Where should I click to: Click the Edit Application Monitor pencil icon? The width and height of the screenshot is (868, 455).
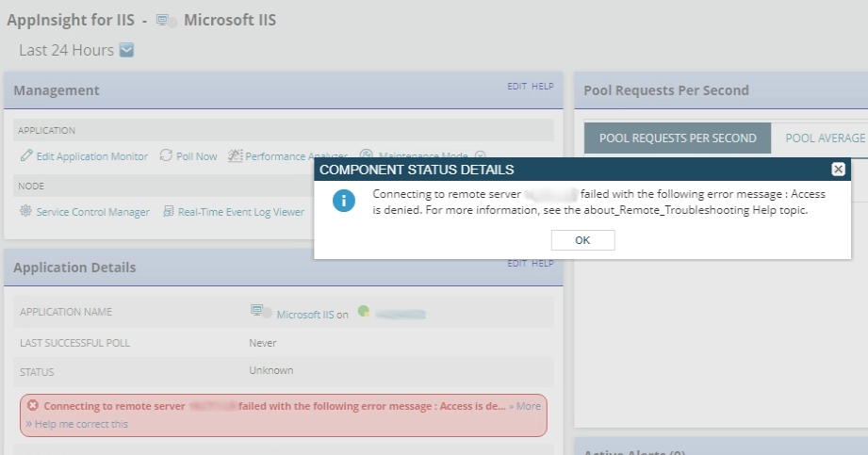coord(26,155)
